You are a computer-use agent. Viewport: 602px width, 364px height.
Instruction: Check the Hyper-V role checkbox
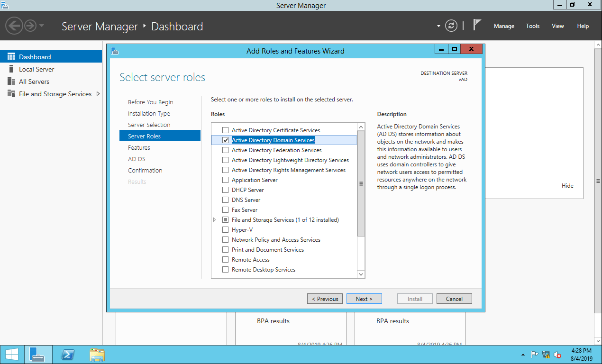coord(226,230)
